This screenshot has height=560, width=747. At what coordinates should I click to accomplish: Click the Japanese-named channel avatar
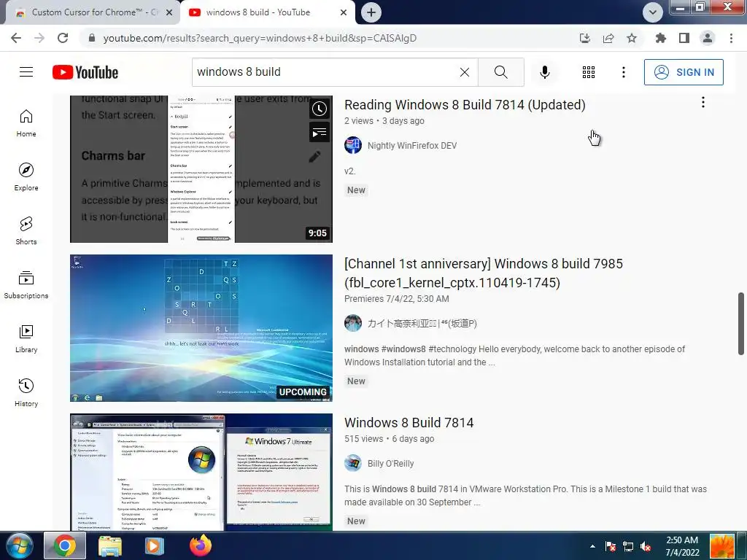click(x=353, y=323)
